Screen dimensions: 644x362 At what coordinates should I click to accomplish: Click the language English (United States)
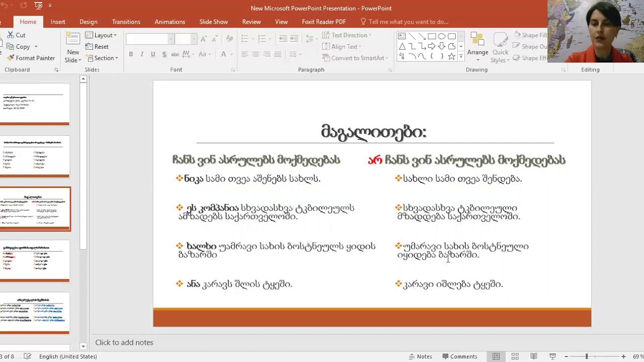click(x=68, y=356)
